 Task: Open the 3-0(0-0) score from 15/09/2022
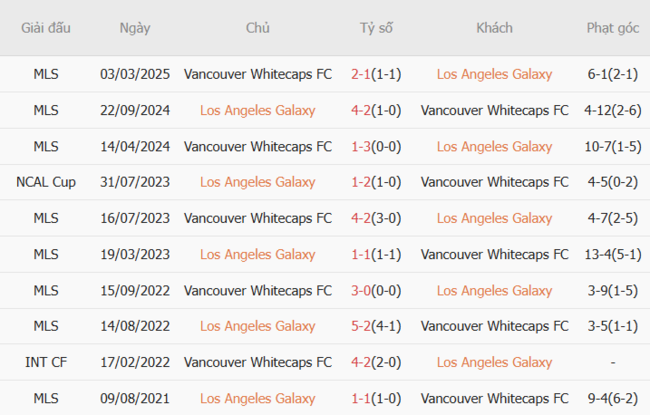[376, 290]
